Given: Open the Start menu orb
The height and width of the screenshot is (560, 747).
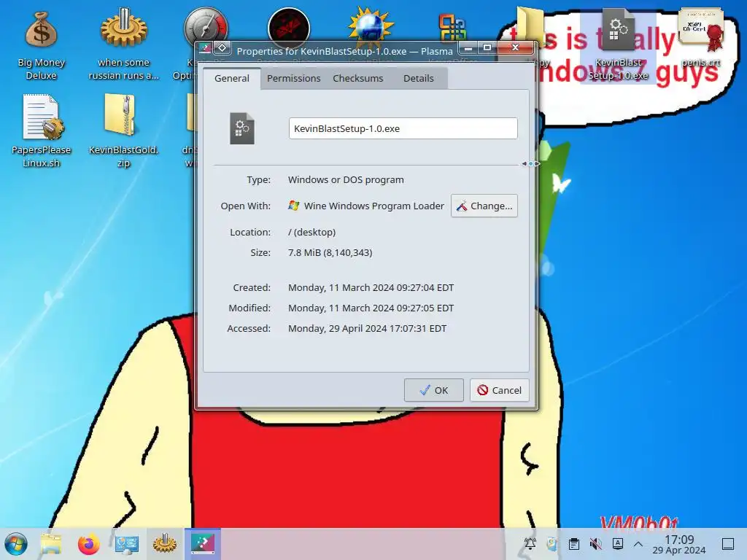Looking at the screenshot, I should tap(16, 544).
